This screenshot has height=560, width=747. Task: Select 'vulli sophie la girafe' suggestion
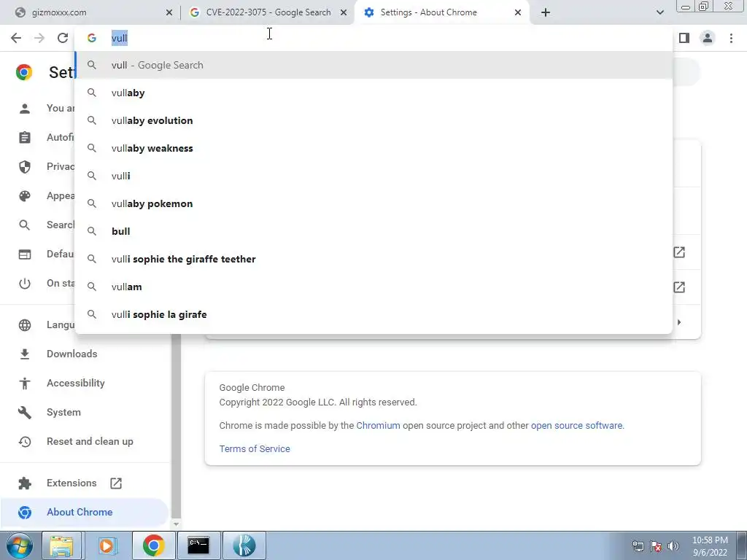point(374,314)
